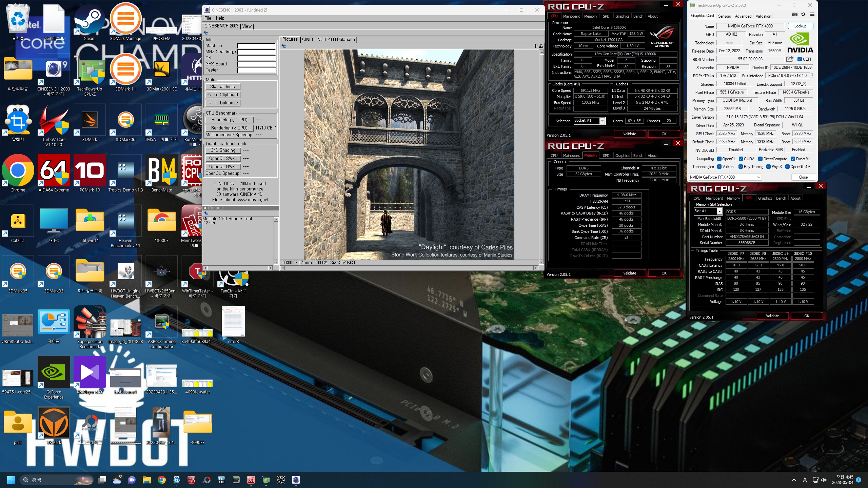This screenshot has width=868, height=488.
Task: Click the Tester input field
Action: pos(256,70)
